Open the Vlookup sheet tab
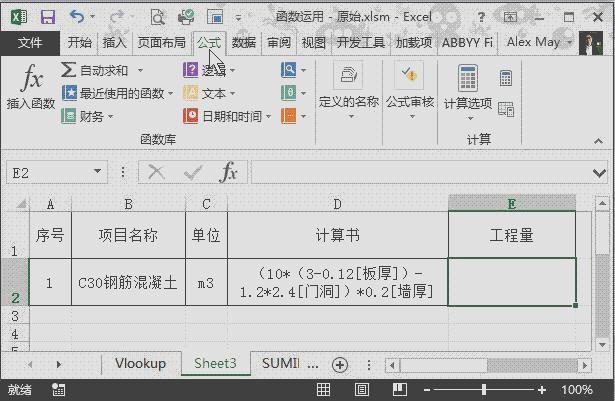 click(x=140, y=363)
